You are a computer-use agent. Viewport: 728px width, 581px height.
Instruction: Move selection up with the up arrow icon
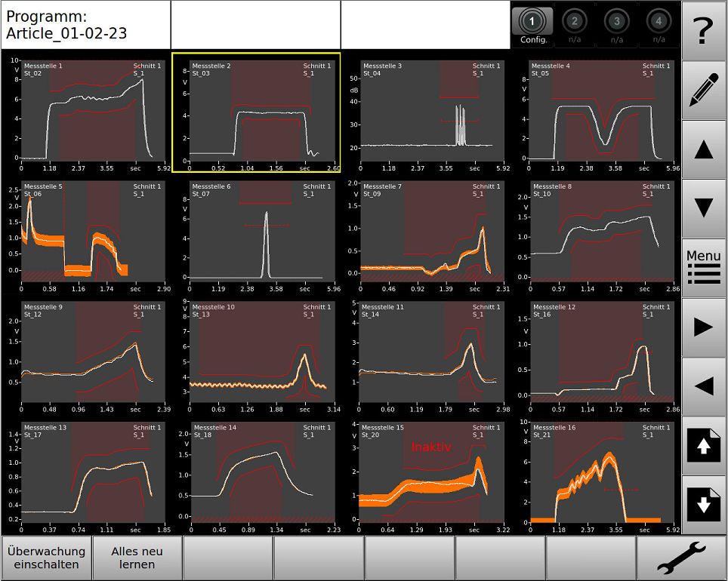[703, 148]
